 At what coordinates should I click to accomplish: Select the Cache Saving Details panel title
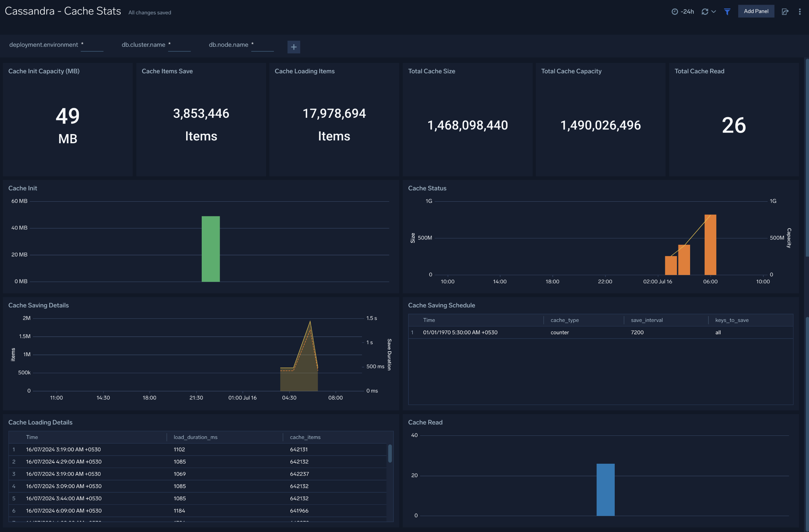click(x=39, y=305)
